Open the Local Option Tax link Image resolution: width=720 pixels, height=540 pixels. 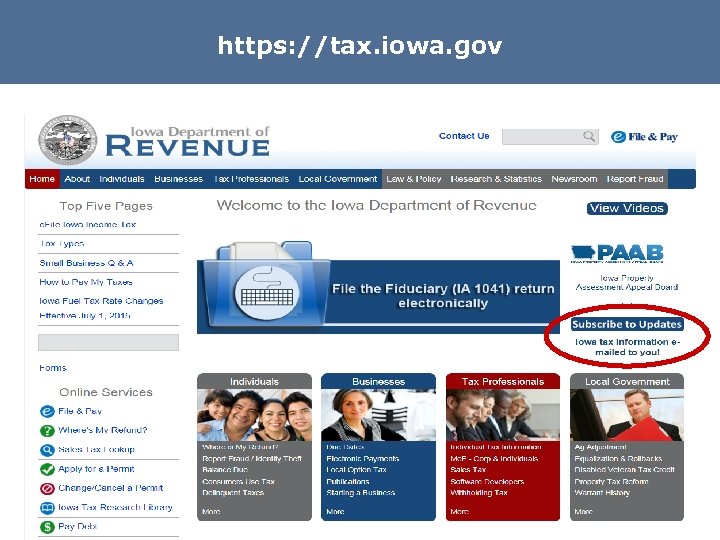tap(356, 470)
